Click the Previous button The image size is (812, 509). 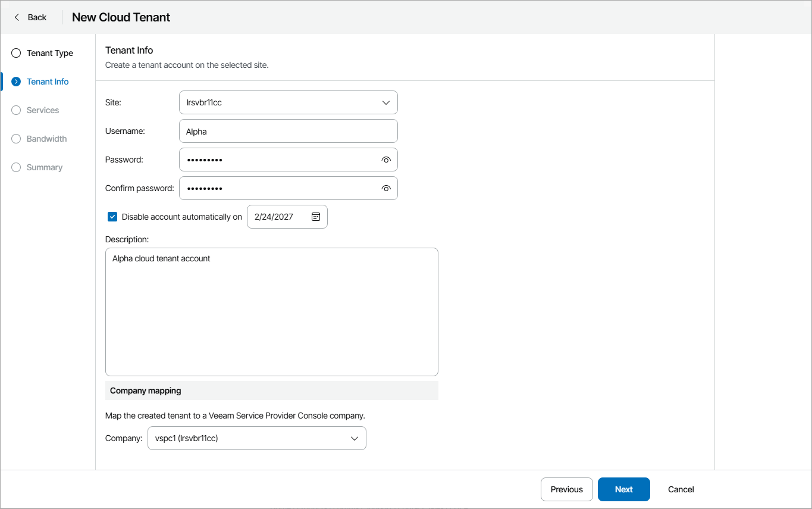coord(566,489)
